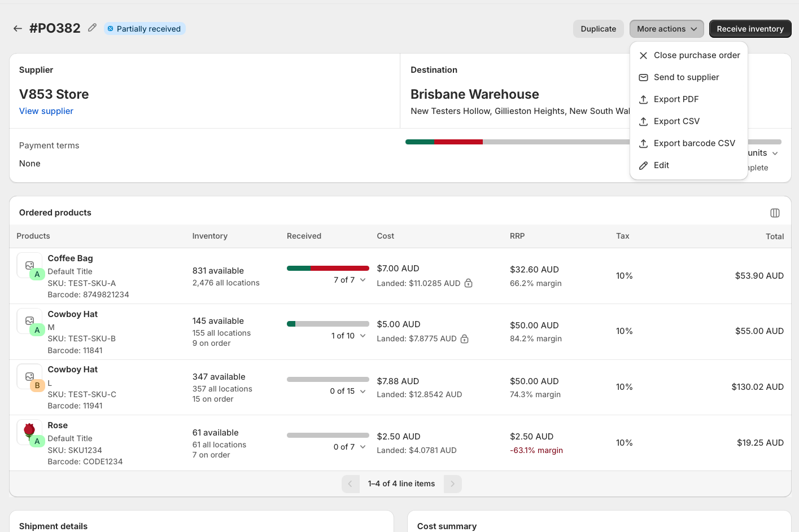Go to next page of line items
This screenshot has height=532, width=799.
(452, 484)
